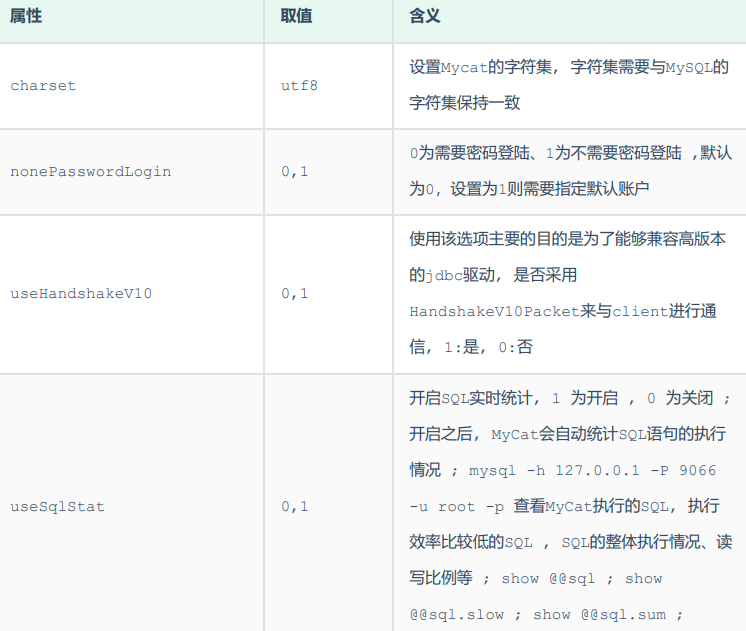Click the 写比例等 ; show @@sql line
The height and width of the screenshot is (631, 746).
tap(536, 579)
